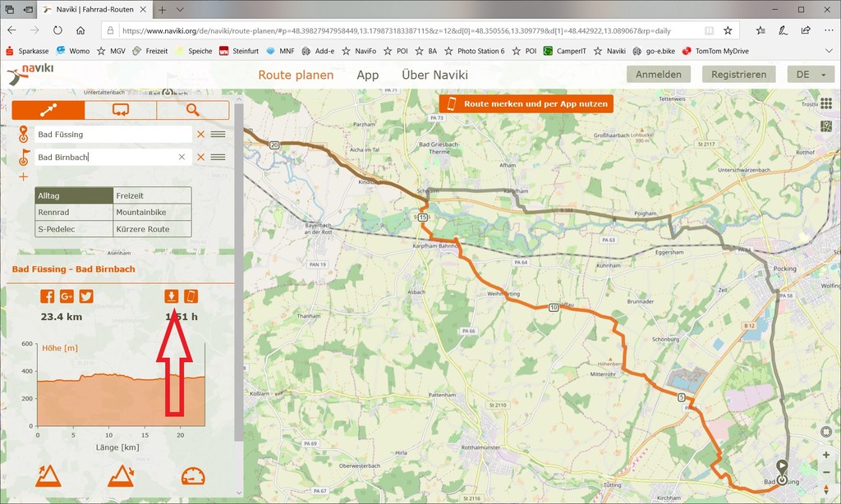Zoom in on the map
Image resolution: width=841 pixels, height=504 pixels.
tap(826, 455)
